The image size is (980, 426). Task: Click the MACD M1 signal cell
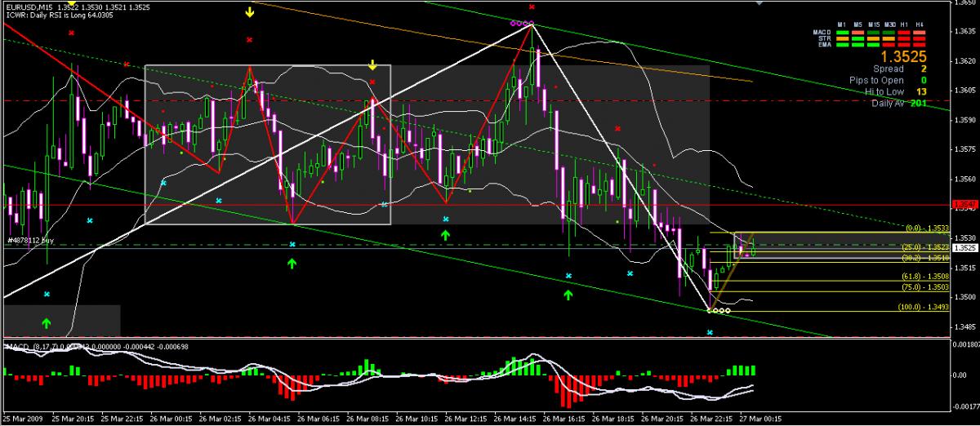click(x=842, y=32)
